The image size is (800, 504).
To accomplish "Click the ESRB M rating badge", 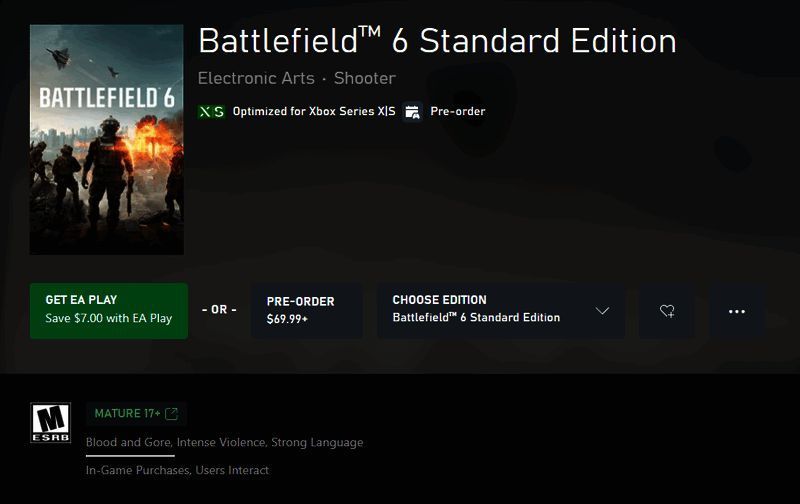I will pos(50,424).
